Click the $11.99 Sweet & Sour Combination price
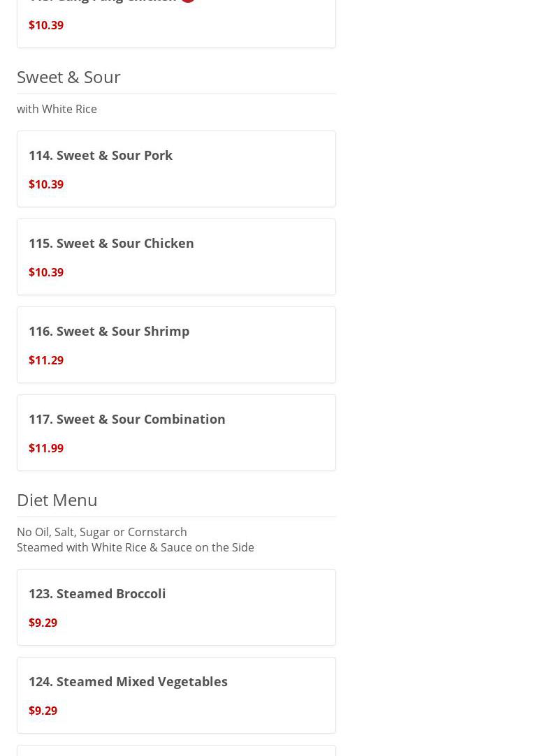 coord(46,448)
